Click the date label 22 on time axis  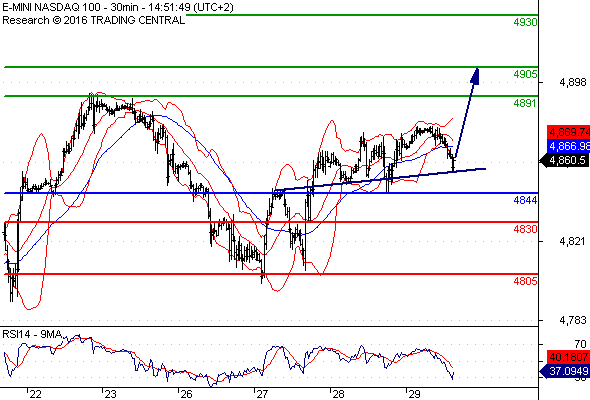[35, 394]
